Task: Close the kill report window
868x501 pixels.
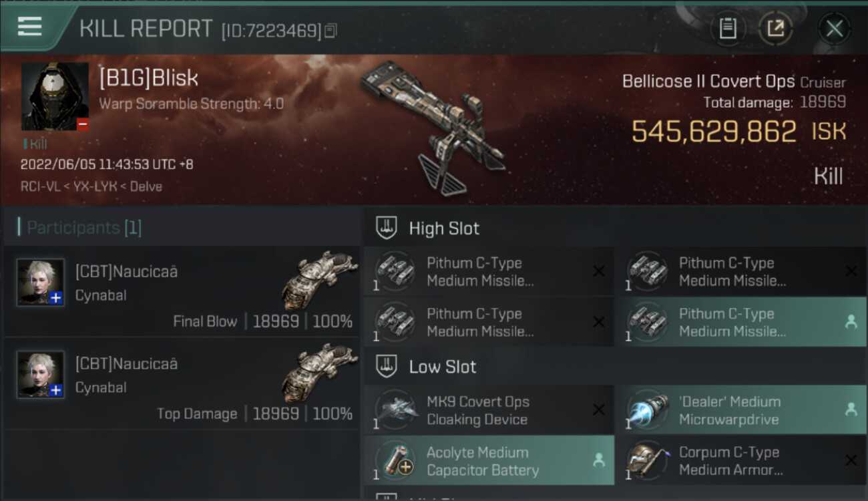Action: [x=834, y=28]
